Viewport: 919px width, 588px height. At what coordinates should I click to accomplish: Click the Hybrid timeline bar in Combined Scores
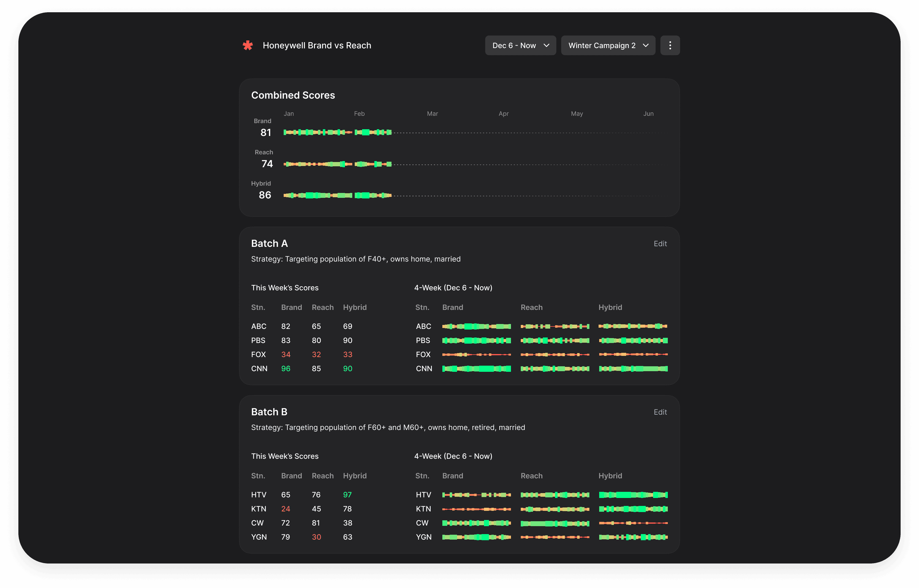click(x=337, y=195)
